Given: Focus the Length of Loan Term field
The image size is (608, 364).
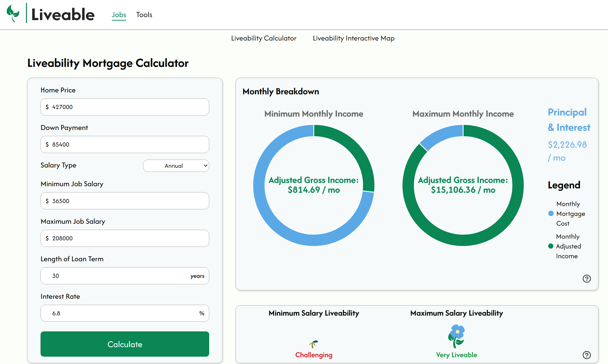Looking at the screenshot, I should point(125,276).
